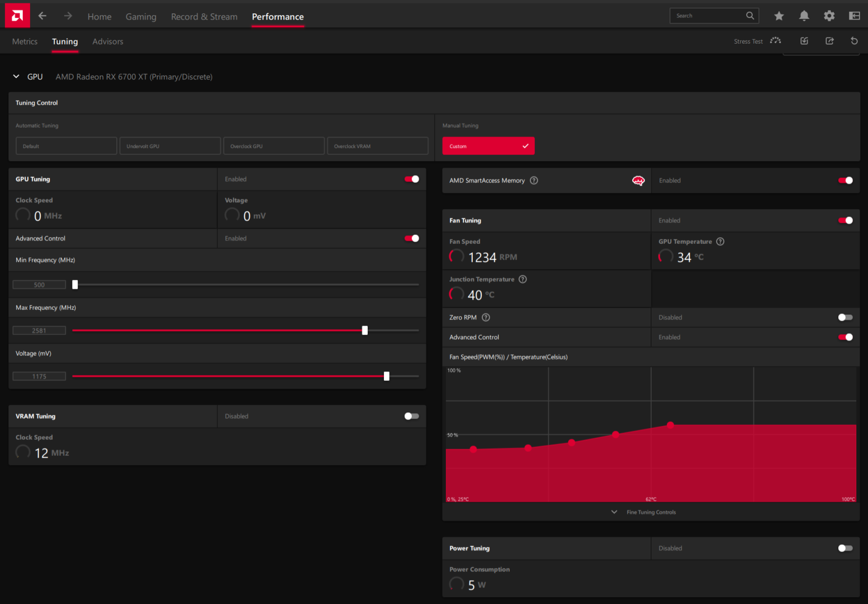Expand Fine Tuning Controls
Image resolution: width=868 pixels, height=604 pixels.
(x=644, y=512)
